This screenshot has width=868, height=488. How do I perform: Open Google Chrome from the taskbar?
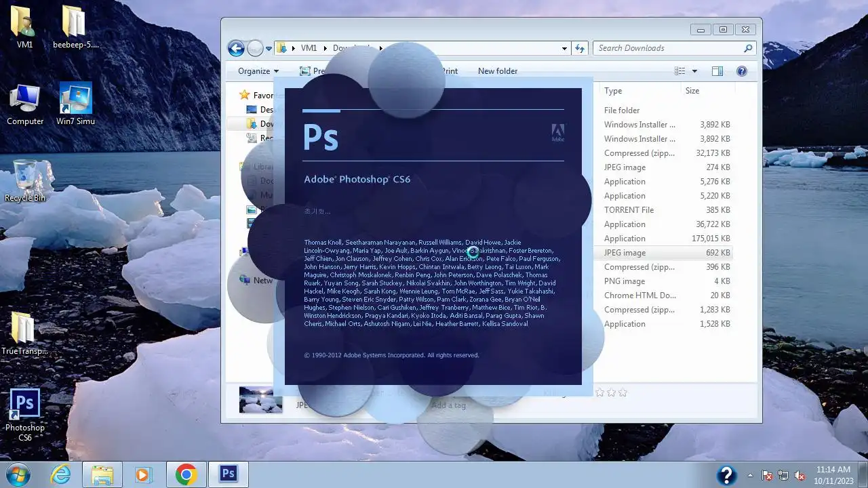(x=186, y=474)
